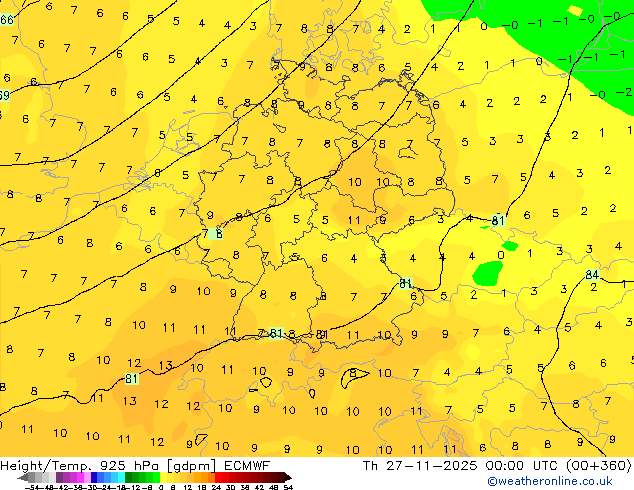Click the contour height label '84'

point(592,275)
